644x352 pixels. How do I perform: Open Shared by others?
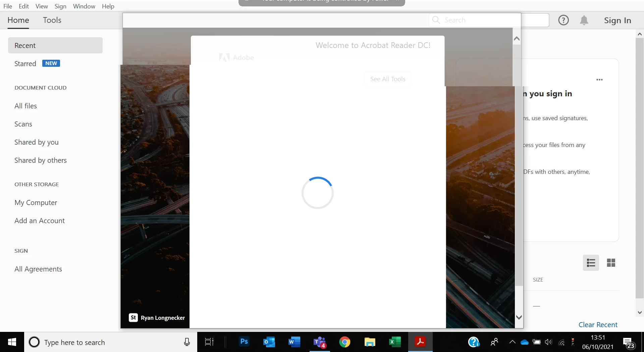40,160
